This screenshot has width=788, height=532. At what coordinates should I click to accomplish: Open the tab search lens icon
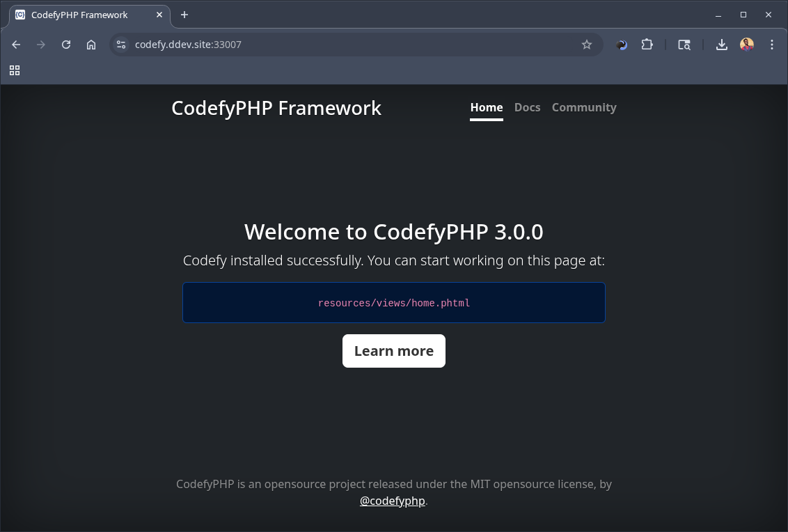tap(684, 44)
